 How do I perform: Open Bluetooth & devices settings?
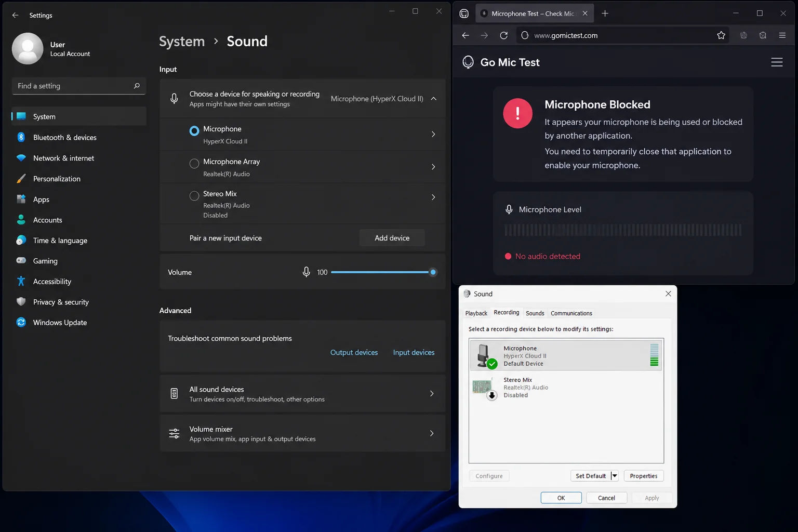tap(79, 138)
